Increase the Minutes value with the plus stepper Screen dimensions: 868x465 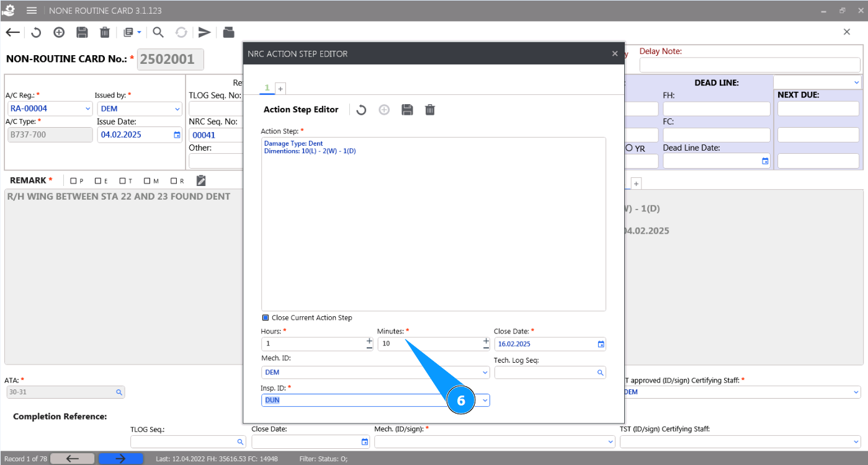pyautogui.click(x=486, y=340)
